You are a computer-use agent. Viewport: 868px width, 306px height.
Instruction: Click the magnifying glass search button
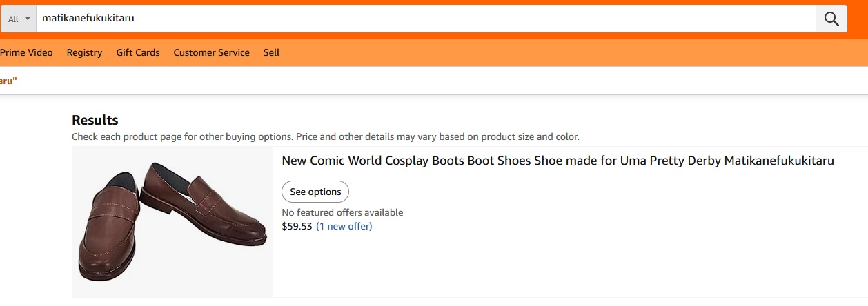(x=831, y=19)
